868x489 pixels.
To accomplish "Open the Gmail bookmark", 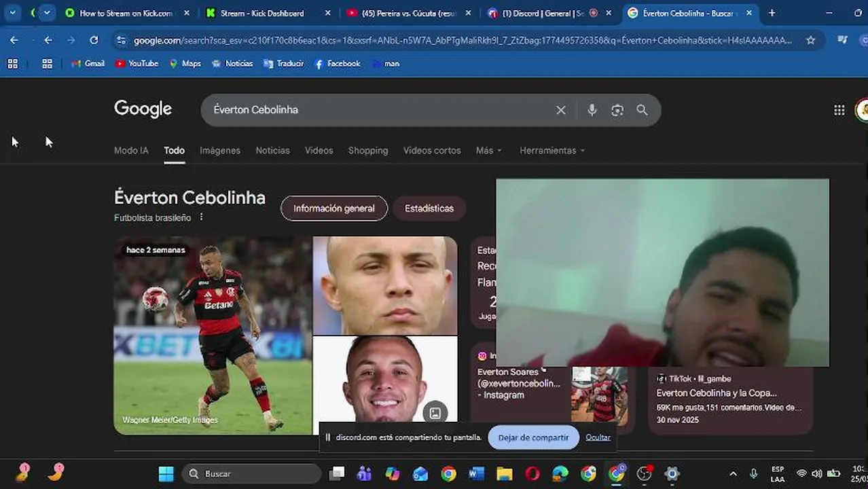I will tap(88, 63).
